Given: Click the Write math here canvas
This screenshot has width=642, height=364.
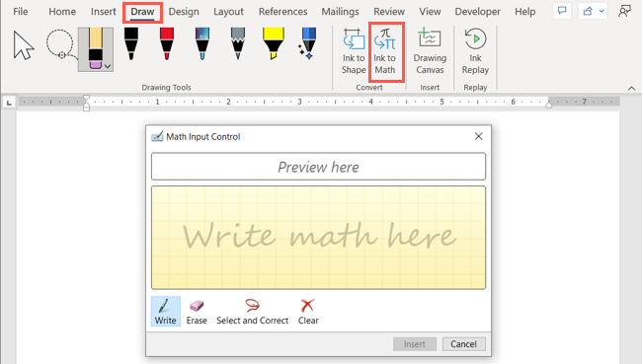Looking at the screenshot, I should tap(319, 238).
